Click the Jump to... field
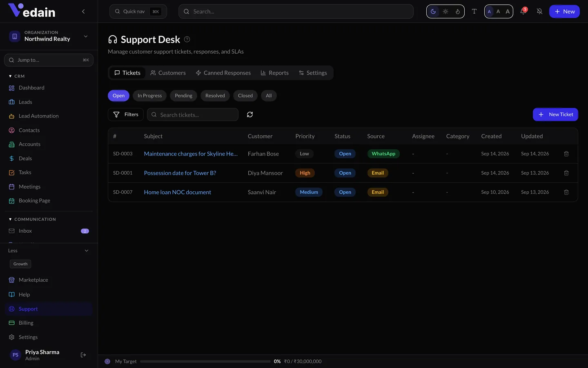Image resolution: width=588 pixels, height=368 pixels. (49, 60)
